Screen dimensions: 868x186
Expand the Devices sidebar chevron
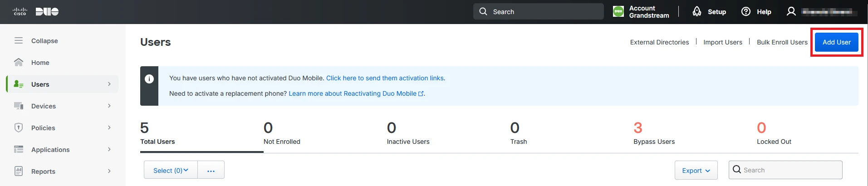point(109,106)
